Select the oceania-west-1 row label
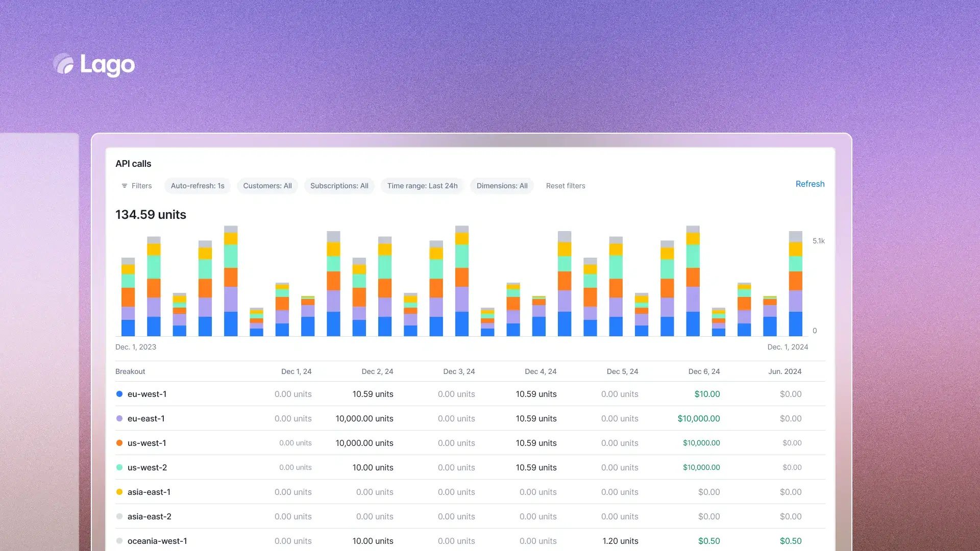The height and width of the screenshot is (551, 980). pyautogui.click(x=157, y=541)
